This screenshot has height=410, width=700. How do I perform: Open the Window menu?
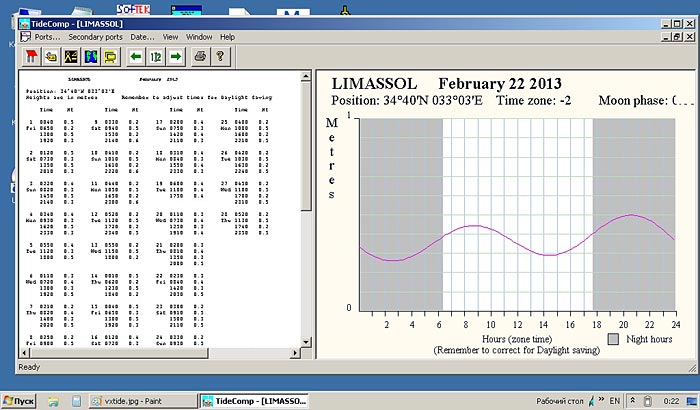(x=199, y=37)
